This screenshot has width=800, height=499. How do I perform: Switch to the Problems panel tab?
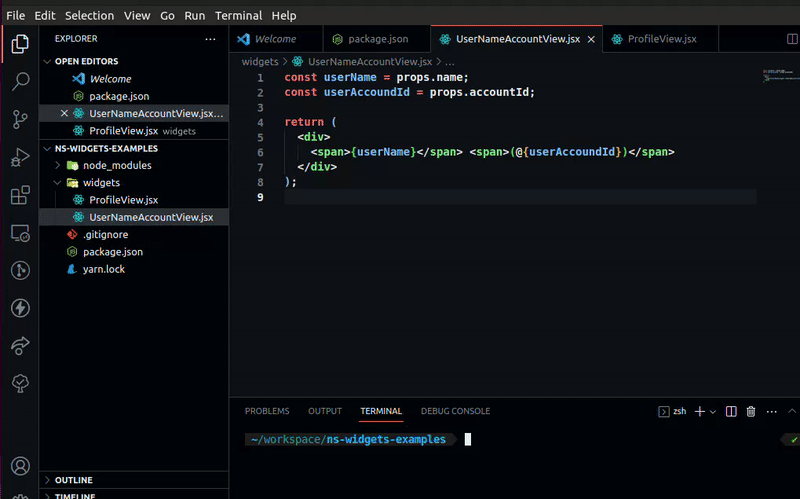pos(267,411)
